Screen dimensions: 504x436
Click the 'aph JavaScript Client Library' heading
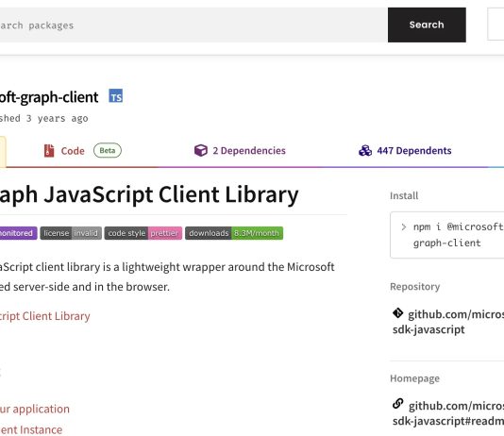149,194
